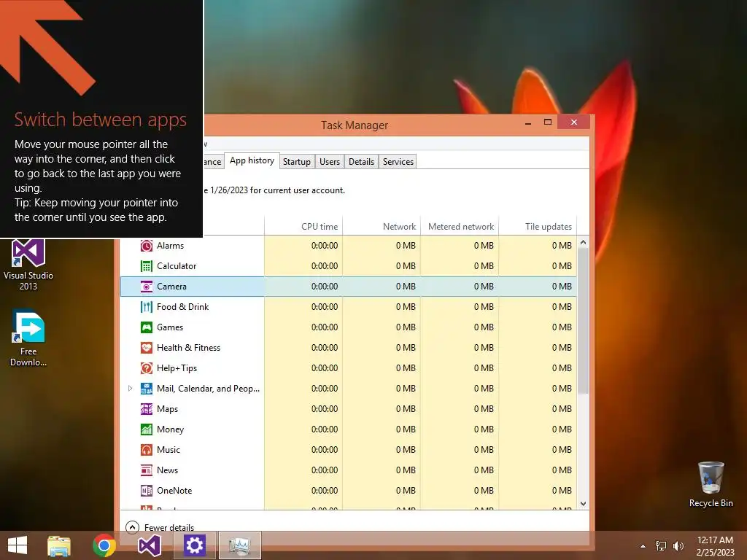747x560 pixels.
Task: Select the Maps row
Action: 348,409
